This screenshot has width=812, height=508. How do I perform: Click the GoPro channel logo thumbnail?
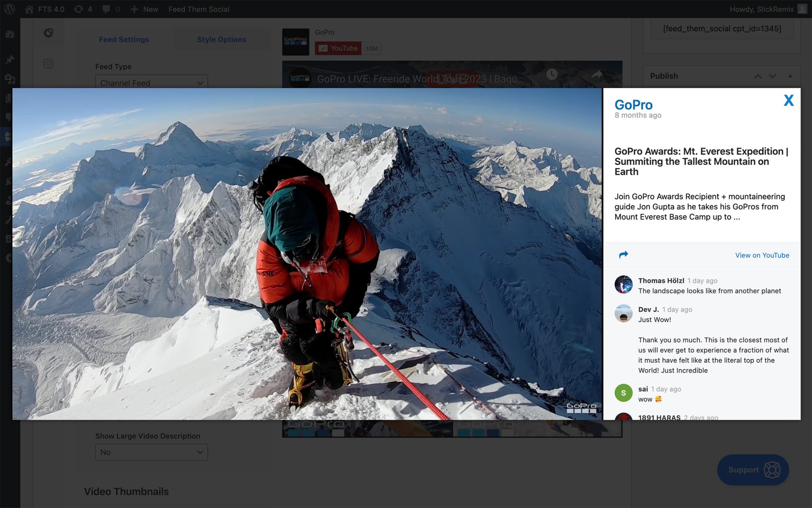tap(295, 42)
